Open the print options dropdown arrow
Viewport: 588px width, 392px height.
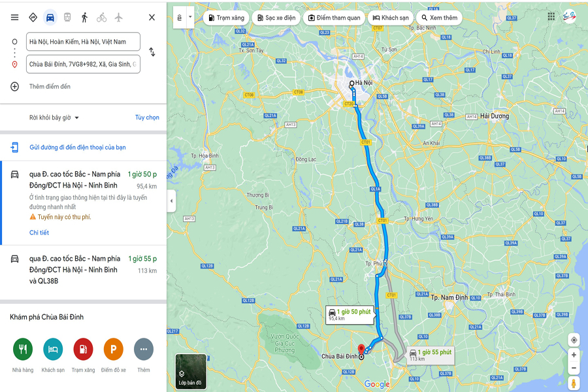coord(190,17)
